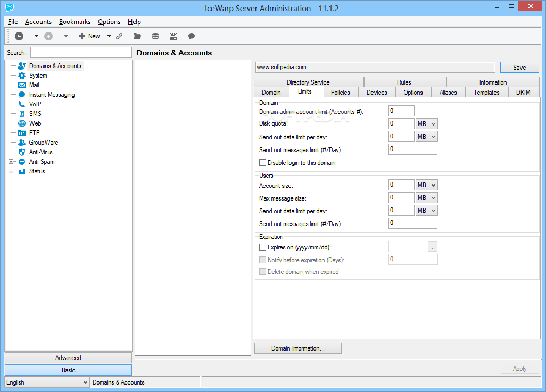The image size is (546, 392).
Task: Click the Mail envelope icon
Action: click(22, 85)
